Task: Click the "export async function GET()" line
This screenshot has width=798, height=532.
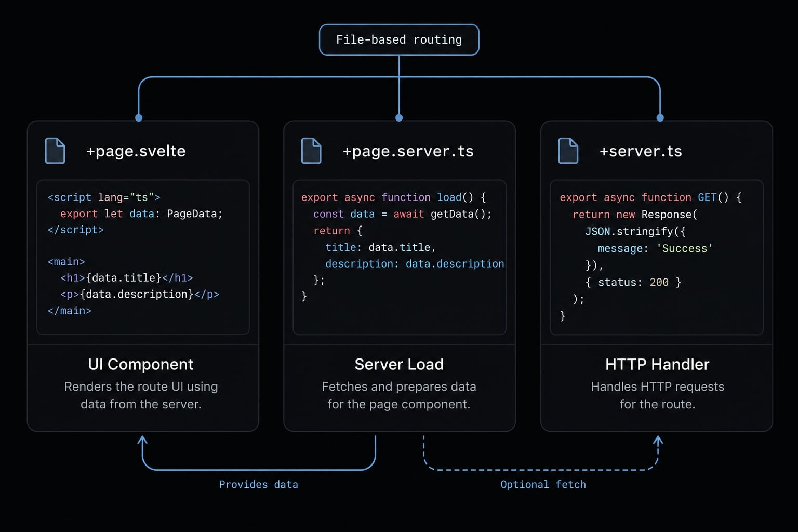Action: pyautogui.click(x=650, y=197)
